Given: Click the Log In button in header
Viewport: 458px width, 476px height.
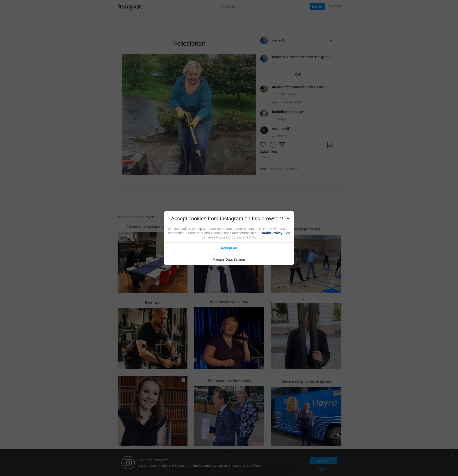Looking at the screenshot, I should pos(317,6).
